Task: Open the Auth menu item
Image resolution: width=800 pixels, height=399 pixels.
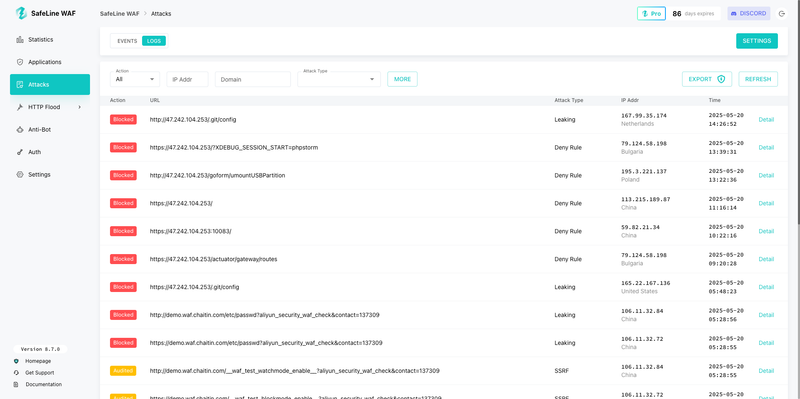Action: pyautogui.click(x=50, y=152)
